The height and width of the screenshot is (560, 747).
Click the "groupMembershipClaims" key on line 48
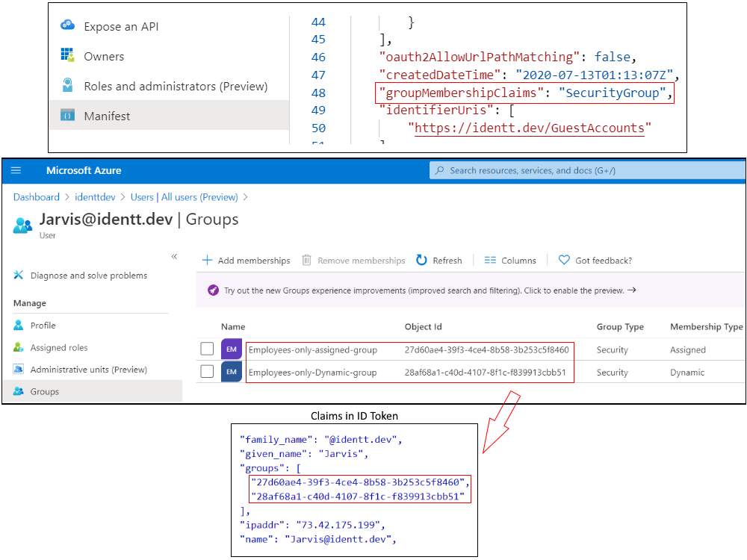461,93
